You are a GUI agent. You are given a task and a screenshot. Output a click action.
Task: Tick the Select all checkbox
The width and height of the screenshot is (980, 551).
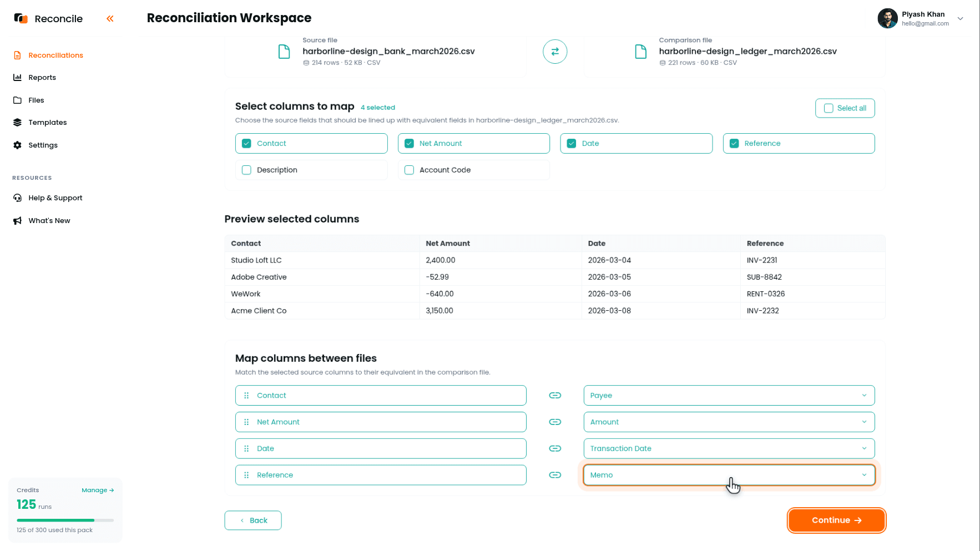click(829, 108)
